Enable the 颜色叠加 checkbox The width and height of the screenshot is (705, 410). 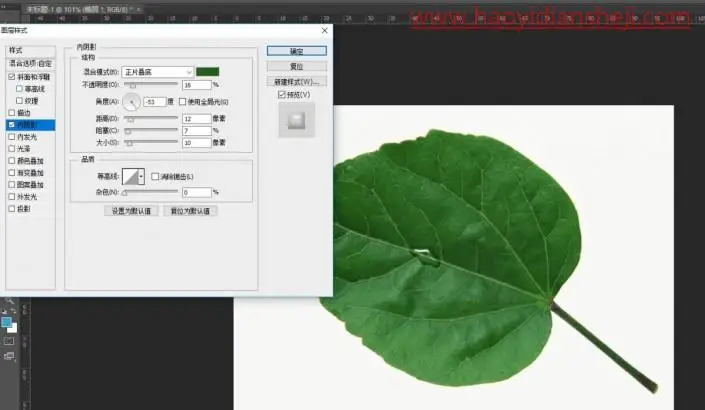(x=12, y=160)
